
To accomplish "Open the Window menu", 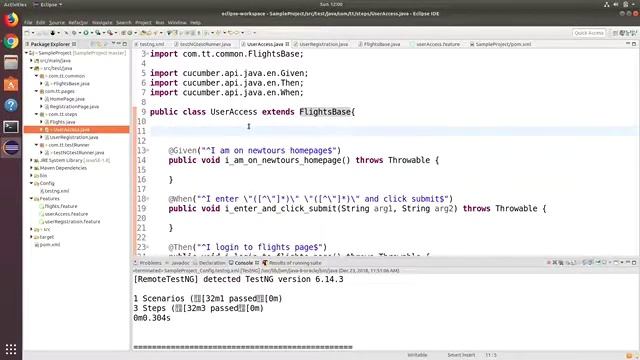I will click(177, 22).
